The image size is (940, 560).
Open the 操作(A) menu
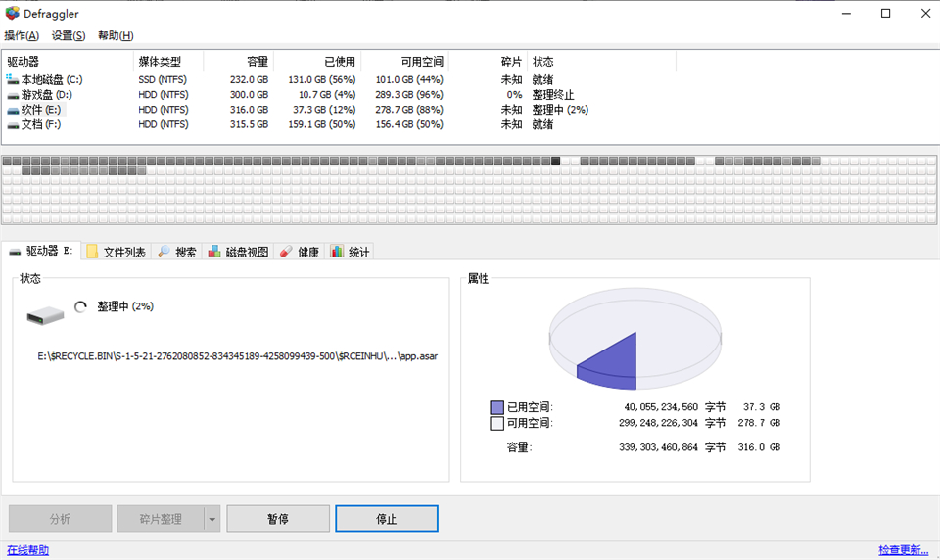pos(22,36)
